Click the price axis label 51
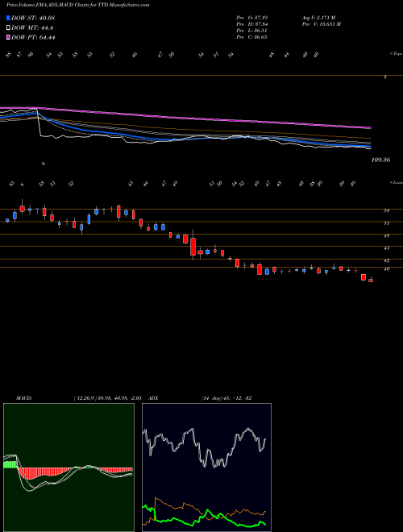Image resolution: width=403 pixels, height=532 pixels. pos(386,223)
